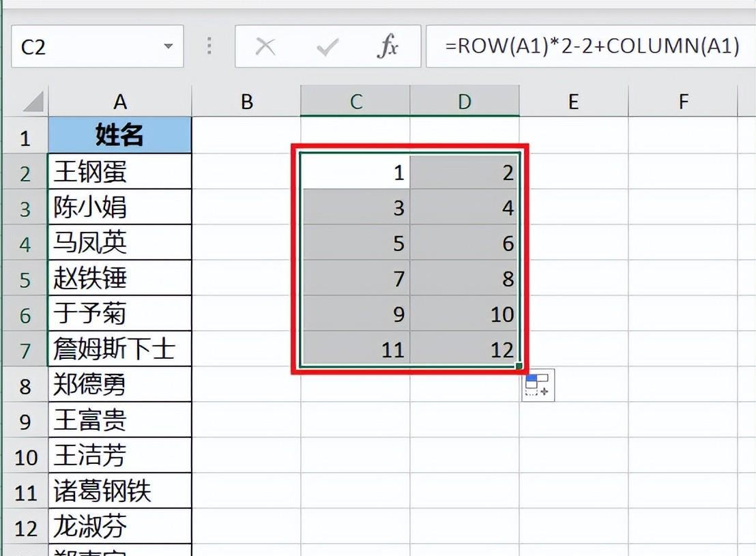The height and width of the screenshot is (556, 756).
Task: Select row 6 header
Action: [x=25, y=313]
